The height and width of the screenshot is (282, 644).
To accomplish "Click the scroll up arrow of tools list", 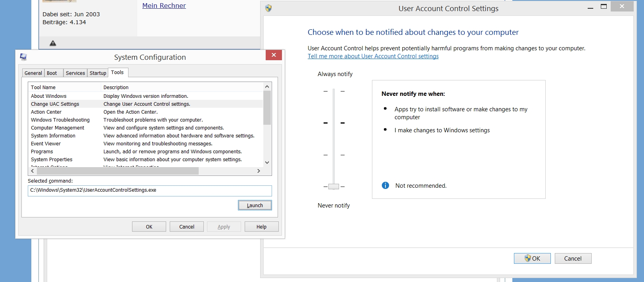I will pos(267,87).
